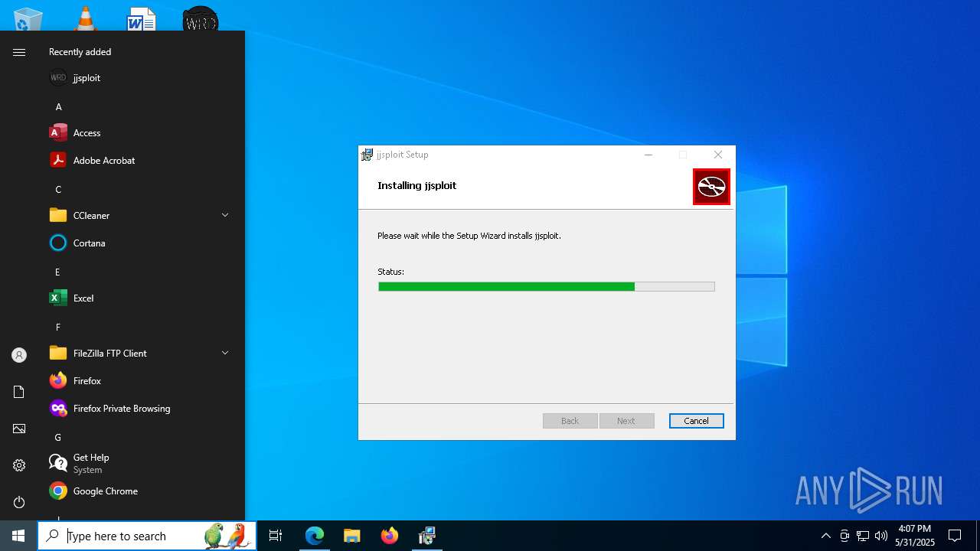Image resolution: width=980 pixels, height=551 pixels.
Task: Click the jjsploit Setup title bar icon
Action: [367, 155]
